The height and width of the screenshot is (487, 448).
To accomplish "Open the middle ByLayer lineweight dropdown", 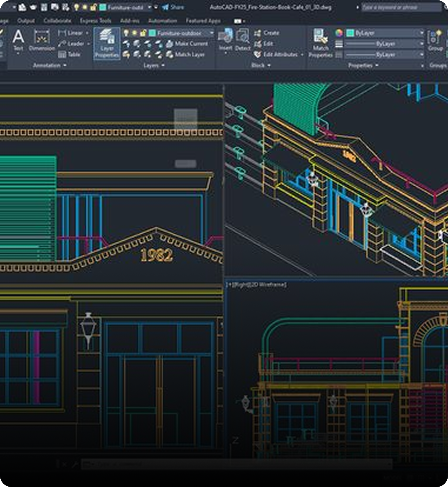I will (385, 44).
